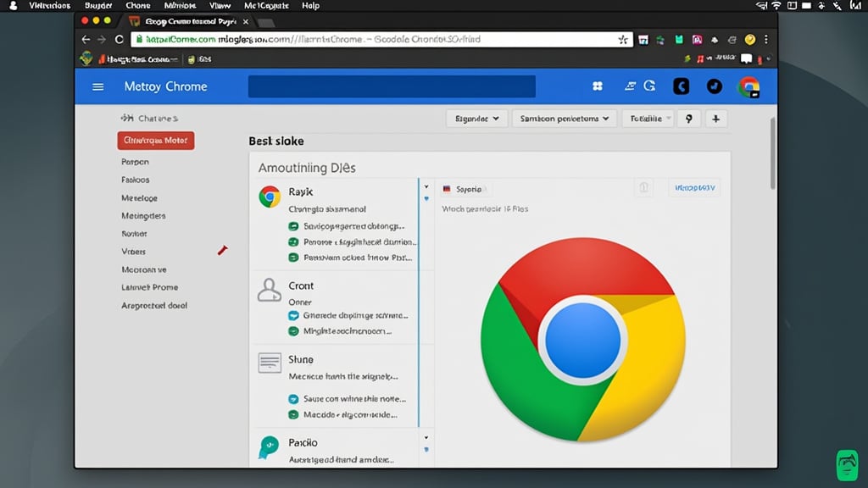Image resolution: width=868 pixels, height=488 pixels.
Task: Click the blue arrow below the Rayk chevron
Action: pyautogui.click(x=426, y=198)
